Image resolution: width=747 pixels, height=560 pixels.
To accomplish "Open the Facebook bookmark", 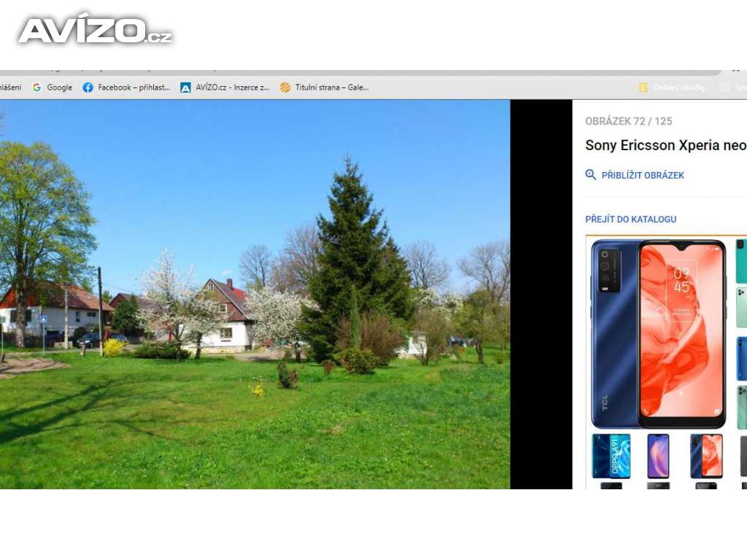I will (x=126, y=87).
